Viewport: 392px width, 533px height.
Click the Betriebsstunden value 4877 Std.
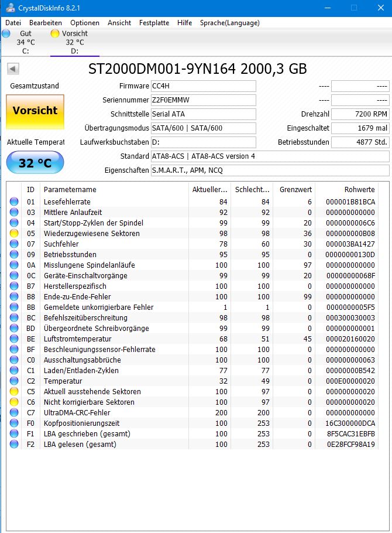pyautogui.click(x=360, y=142)
